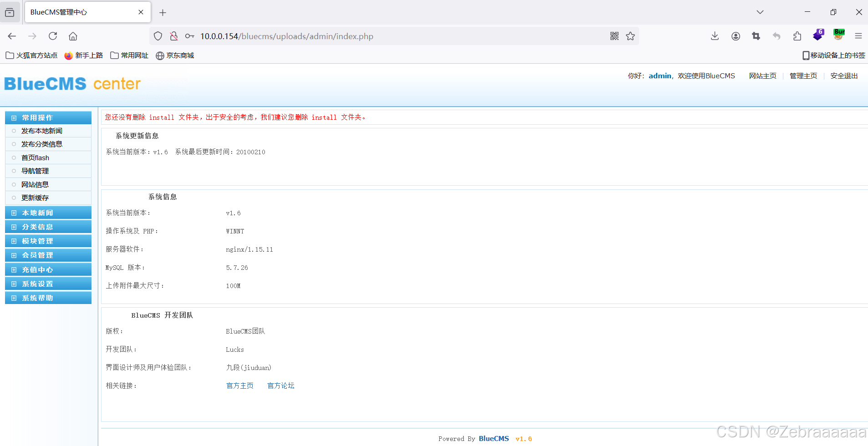Click the WINNT operating system value
This screenshot has height=446, width=868.
pyautogui.click(x=235, y=231)
